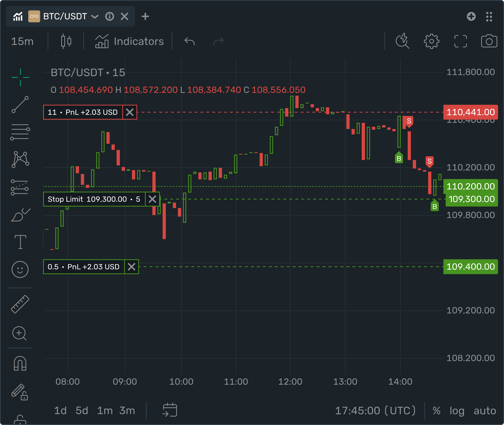Image resolution: width=504 pixels, height=425 pixels.
Task: Redo the chart action
Action: [218, 41]
